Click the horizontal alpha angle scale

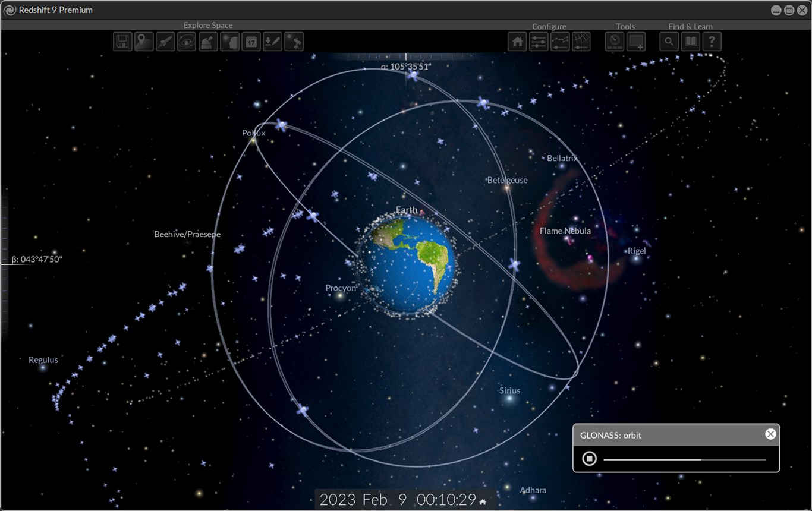click(x=406, y=56)
